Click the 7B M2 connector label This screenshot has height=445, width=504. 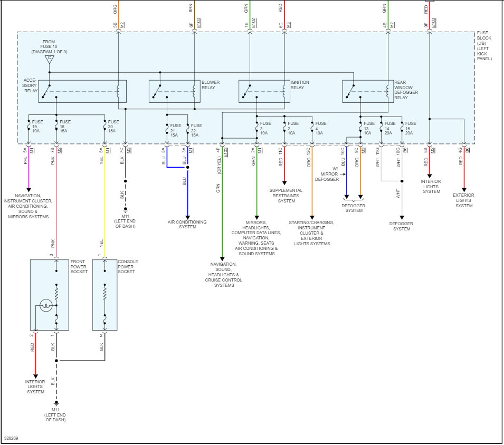tap(56, 150)
